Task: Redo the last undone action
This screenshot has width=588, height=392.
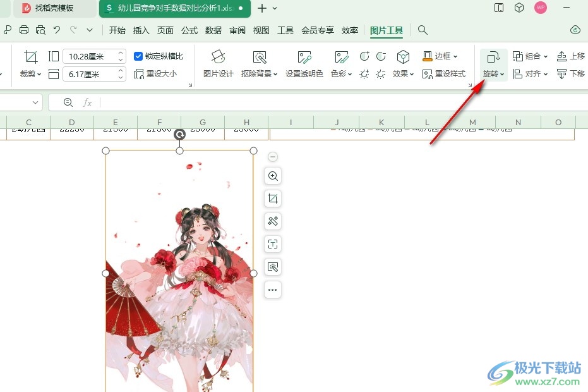Action: (73, 30)
